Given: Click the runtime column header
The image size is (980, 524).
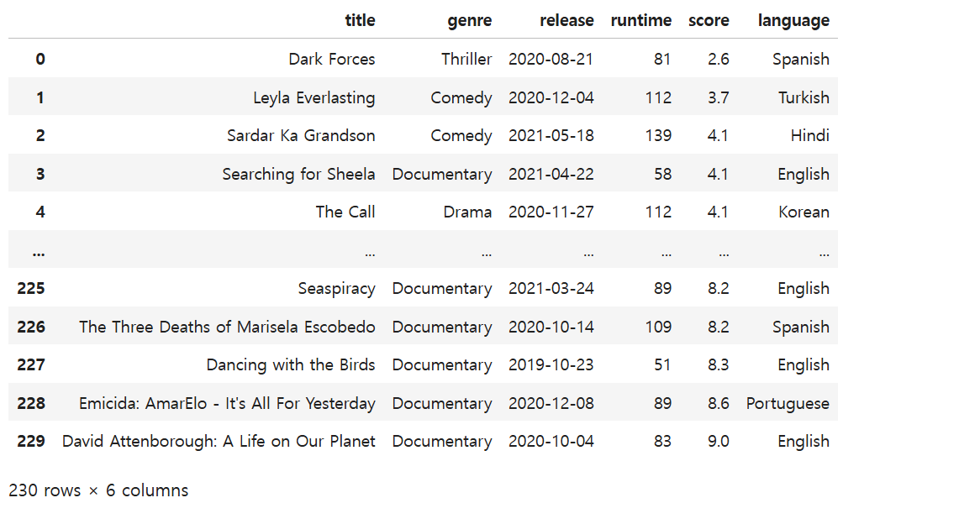Looking at the screenshot, I should tap(641, 21).
